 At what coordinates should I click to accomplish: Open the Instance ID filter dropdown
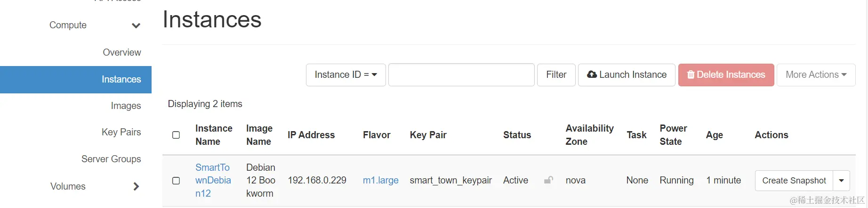[x=346, y=75]
